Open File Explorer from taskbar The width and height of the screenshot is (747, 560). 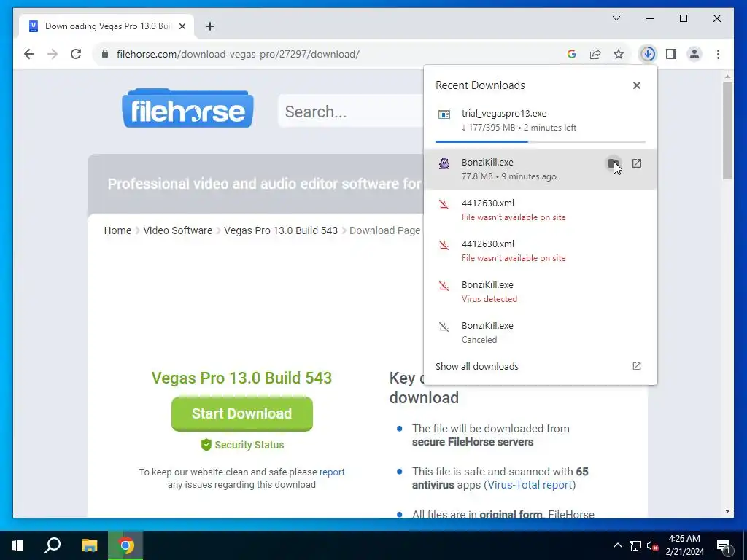click(x=89, y=545)
